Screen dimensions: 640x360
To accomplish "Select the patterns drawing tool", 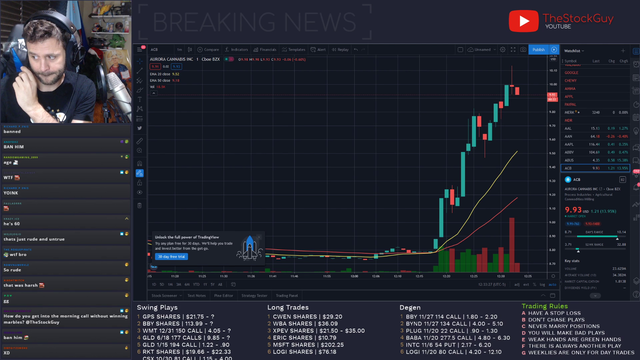I will (x=140, y=109).
